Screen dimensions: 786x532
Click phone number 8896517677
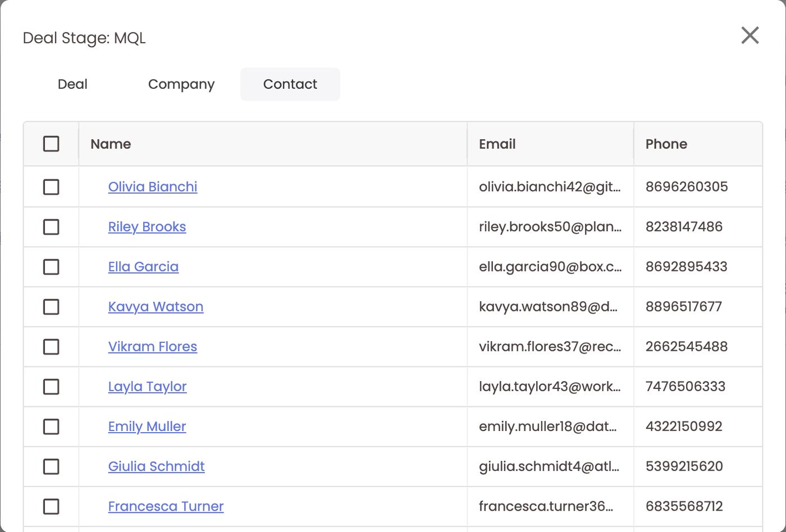click(x=684, y=306)
